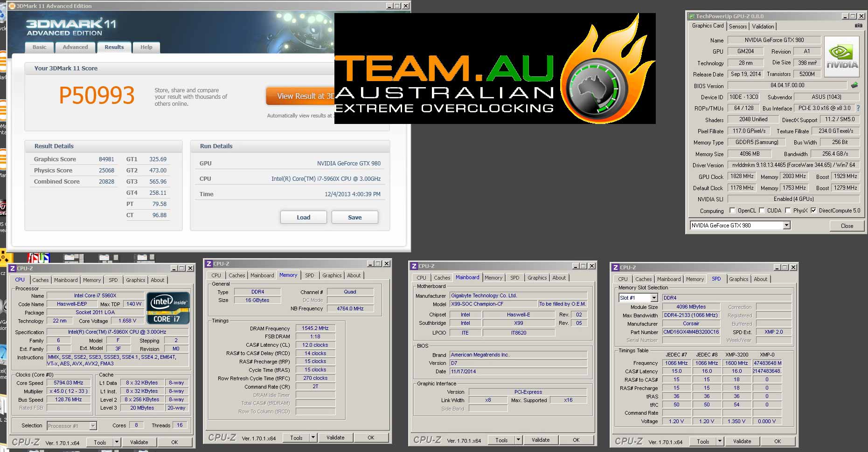This screenshot has height=452, width=868.
Task: Click the Bus Interface question mark icon
Action: point(858,108)
